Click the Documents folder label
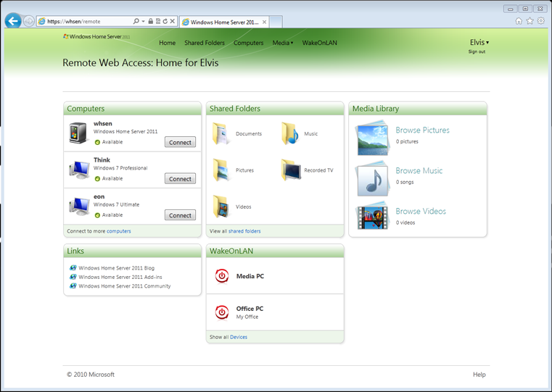552x392 pixels. [x=249, y=133]
